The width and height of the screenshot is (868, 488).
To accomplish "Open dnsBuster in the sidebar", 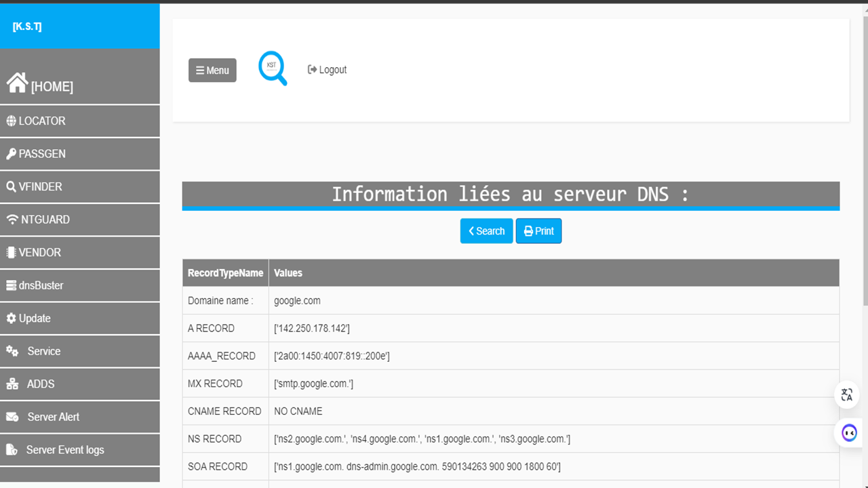I will click(41, 285).
